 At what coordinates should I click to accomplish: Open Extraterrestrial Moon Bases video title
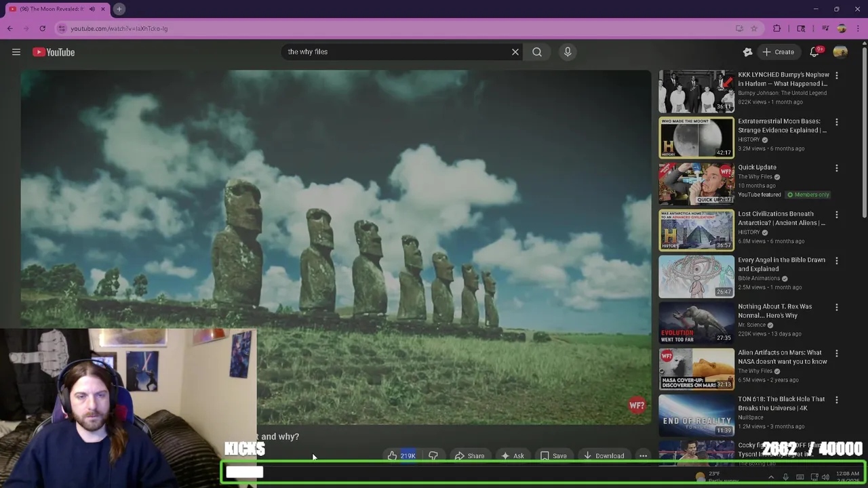click(x=782, y=125)
